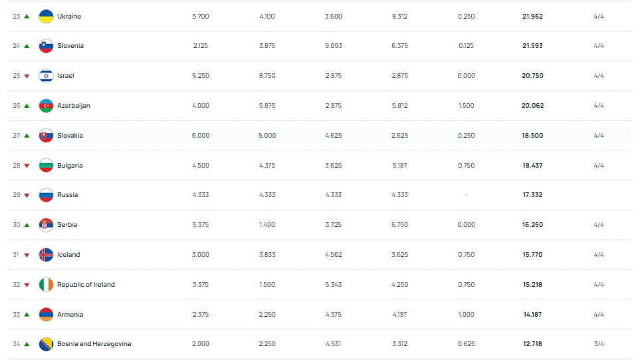Image resolution: width=644 pixels, height=360 pixels.
Task: Open the Bulgaria country link
Action: click(70, 166)
